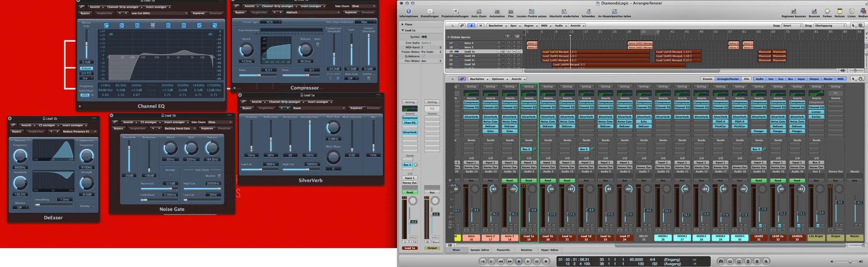
Task: Click Abschnitt wiederholen icon
Action: (564, 11)
